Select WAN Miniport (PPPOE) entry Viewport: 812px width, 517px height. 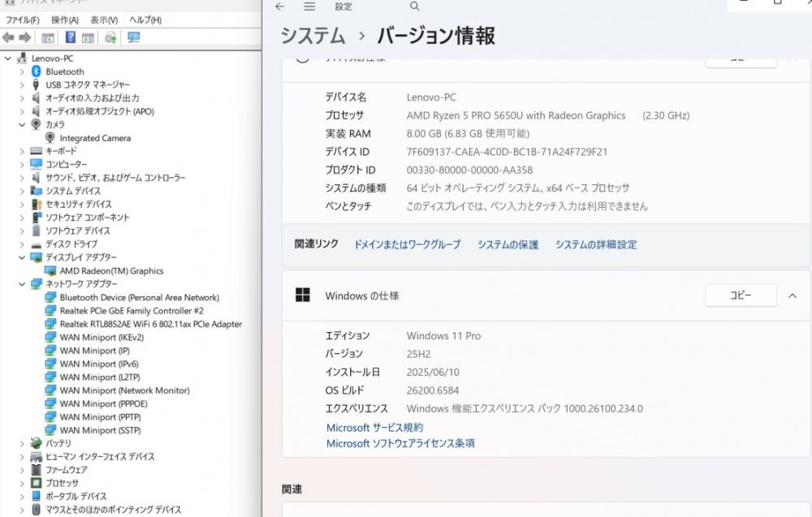(x=104, y=403)
